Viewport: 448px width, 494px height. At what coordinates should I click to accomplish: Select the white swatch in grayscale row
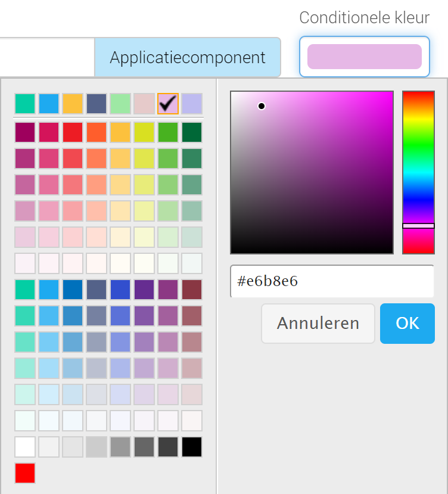pyautogui.click(x=25, y=447)
